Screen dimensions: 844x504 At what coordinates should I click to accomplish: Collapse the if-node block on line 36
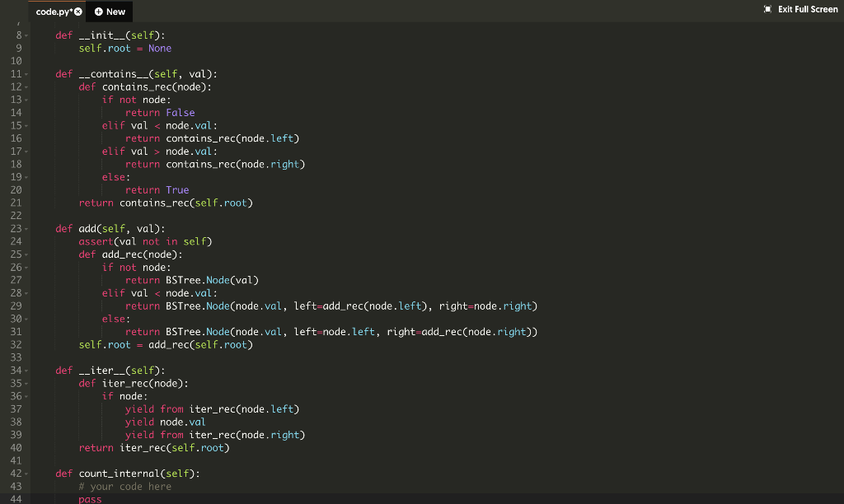(x=25, y=395)
